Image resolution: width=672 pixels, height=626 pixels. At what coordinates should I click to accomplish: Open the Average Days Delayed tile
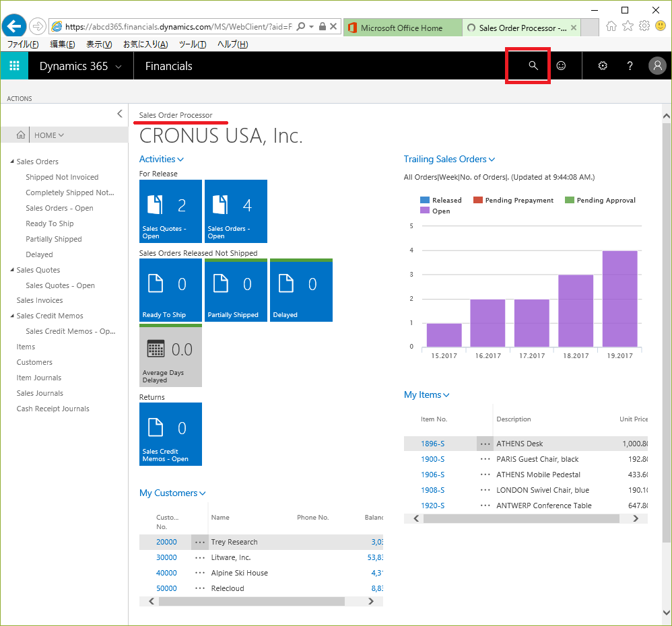click(170, 355)
